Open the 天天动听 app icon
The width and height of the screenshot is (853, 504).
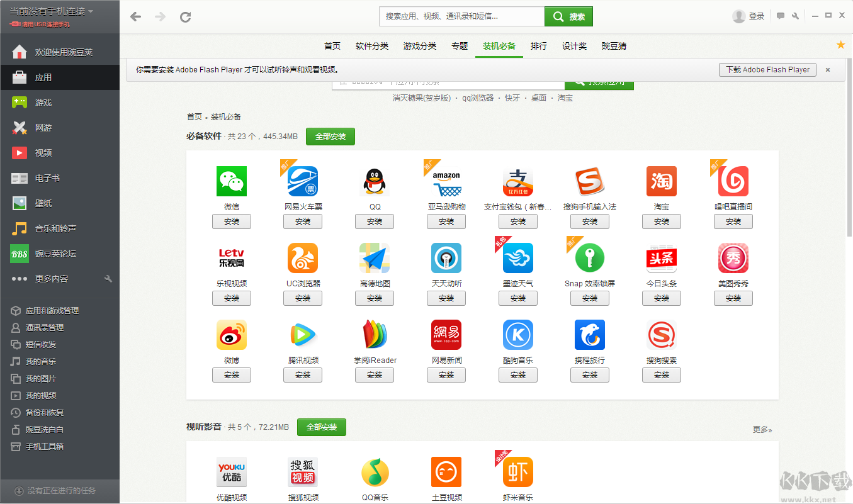(446, 258)
